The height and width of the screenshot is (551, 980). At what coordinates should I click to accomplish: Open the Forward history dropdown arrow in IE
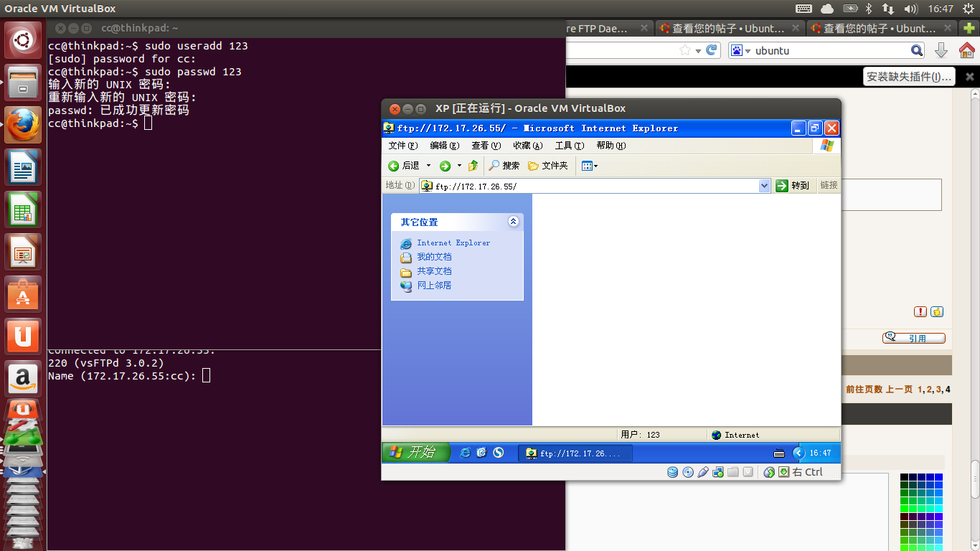[459, 166]
